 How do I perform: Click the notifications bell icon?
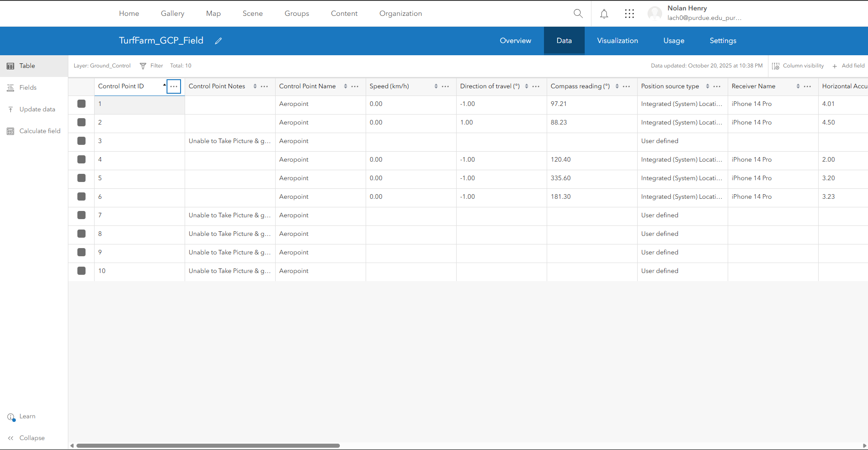604,14
